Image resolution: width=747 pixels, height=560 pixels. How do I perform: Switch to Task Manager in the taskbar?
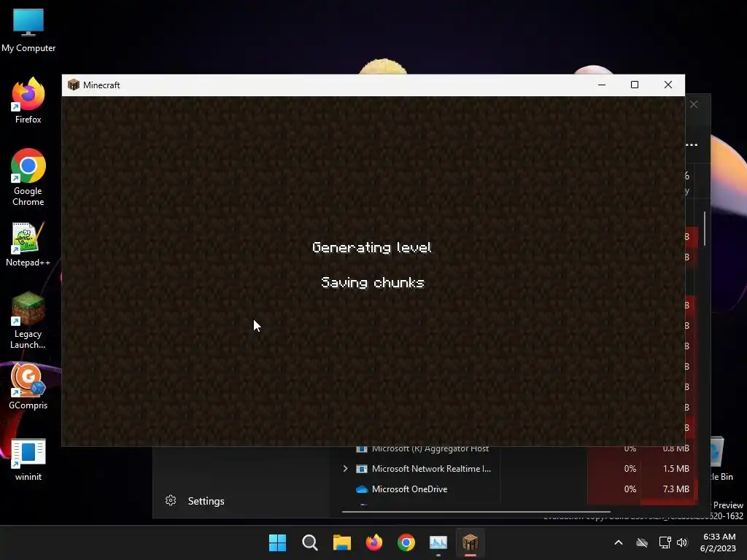point(438,542)
